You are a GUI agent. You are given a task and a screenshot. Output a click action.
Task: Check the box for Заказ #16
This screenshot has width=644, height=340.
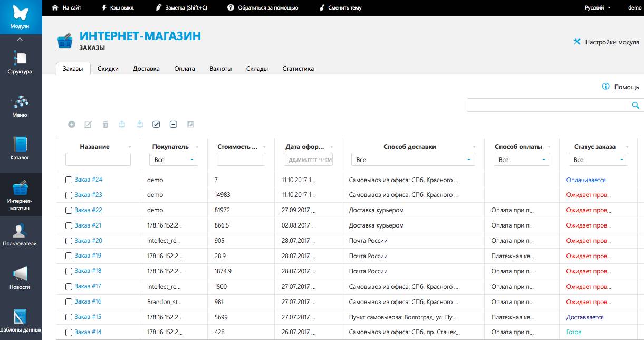click(x=69, y=302)
